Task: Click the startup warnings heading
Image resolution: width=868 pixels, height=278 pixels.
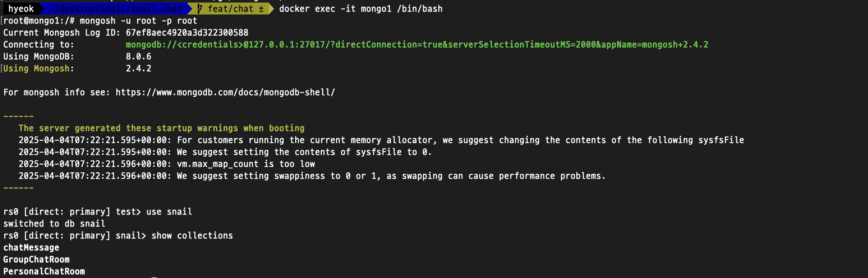Action: coord(161,128)
